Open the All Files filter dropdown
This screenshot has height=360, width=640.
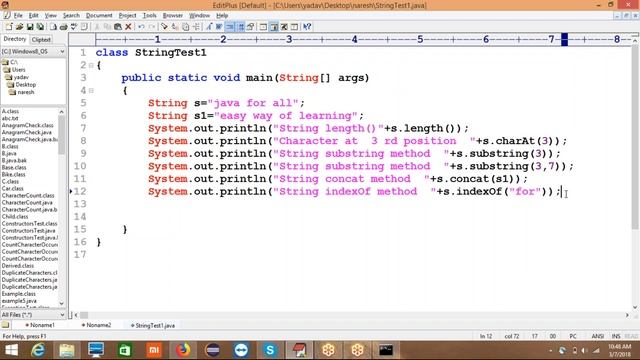[62, 315]
